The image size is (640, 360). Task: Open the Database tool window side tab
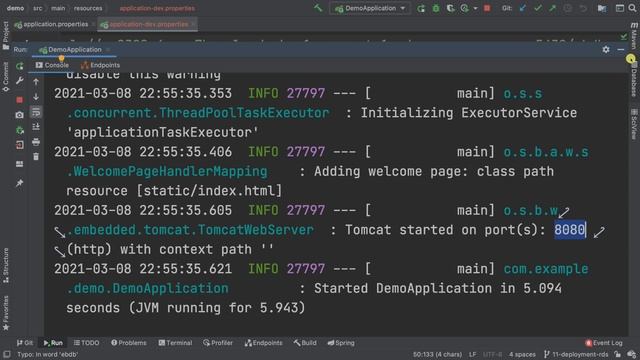pyautogui.click(x=634, y=80)
